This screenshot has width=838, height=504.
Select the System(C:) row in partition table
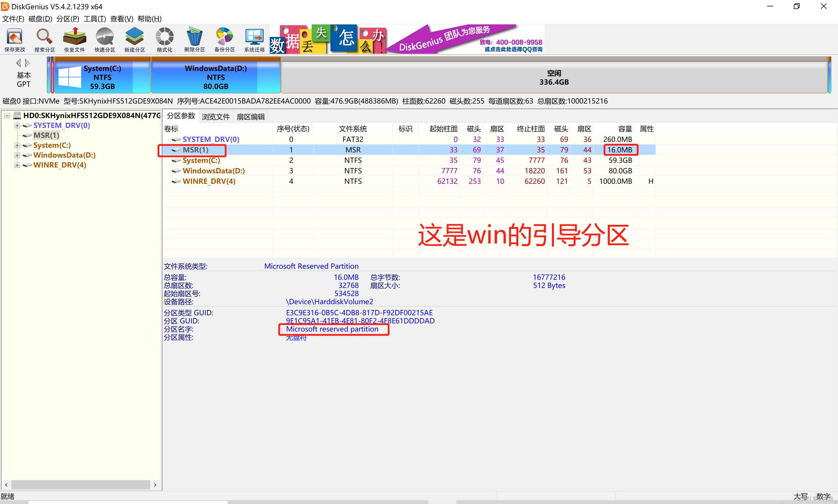(409, 160)
